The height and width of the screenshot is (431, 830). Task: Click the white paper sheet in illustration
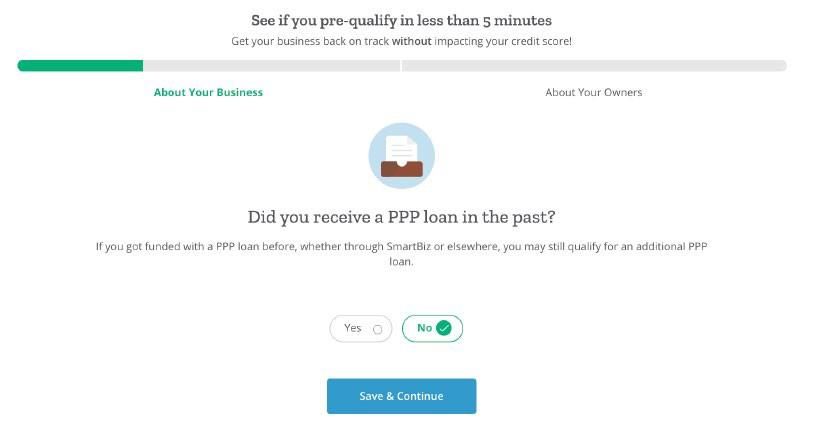(401, 150)
